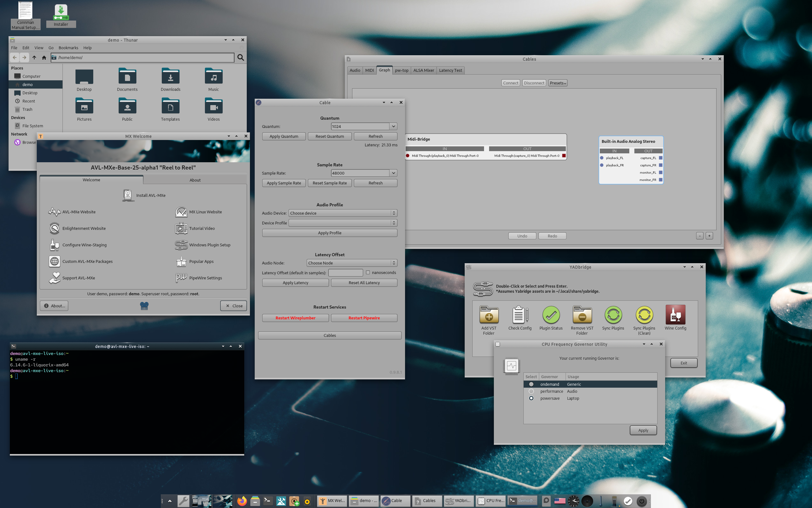Open the AVL-MXe Website waveform icon
812x508 pixels.
54,212
